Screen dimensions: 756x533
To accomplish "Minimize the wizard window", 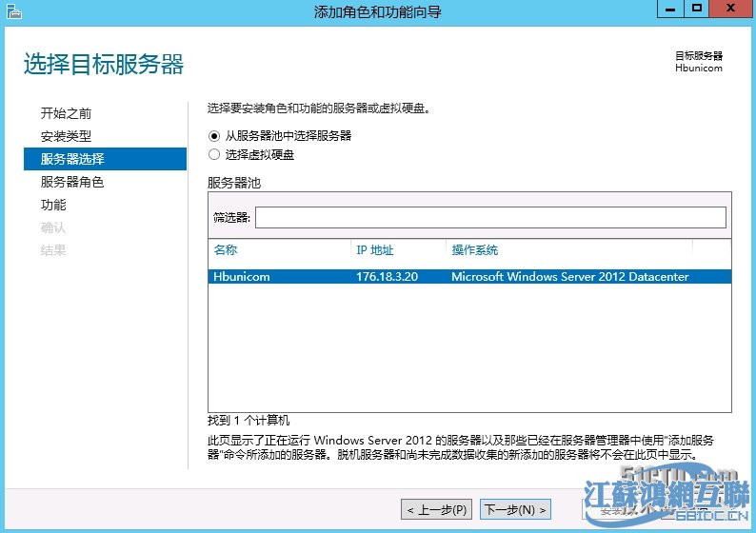I will click(x=670, y=9).
